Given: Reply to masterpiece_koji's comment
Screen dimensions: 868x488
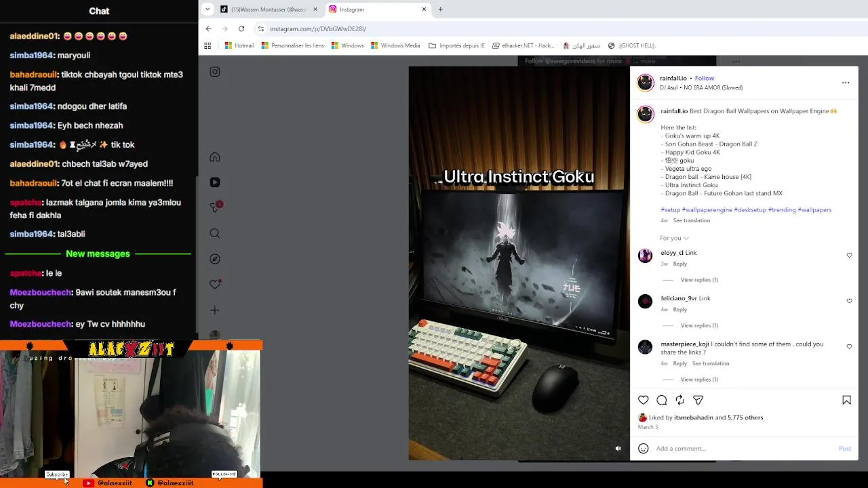Looking at the screenshot, I should 680,363.
